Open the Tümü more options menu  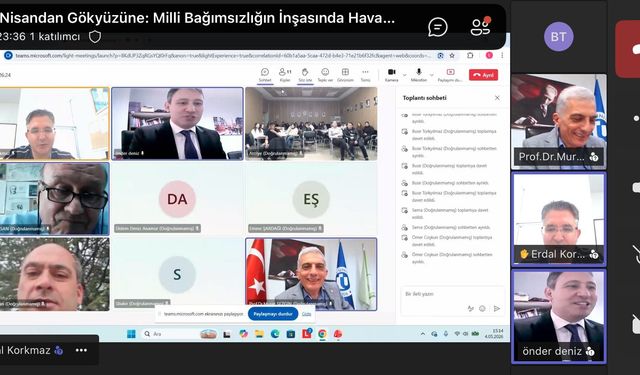[x=365, y=75]
